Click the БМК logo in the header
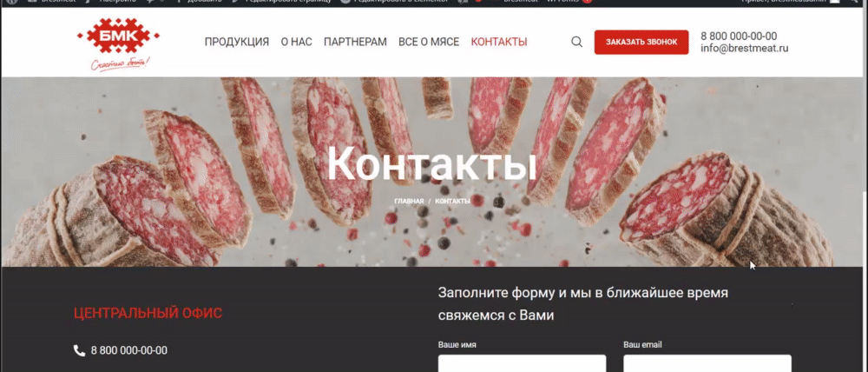The image size is (868, 372). (118, 45)
